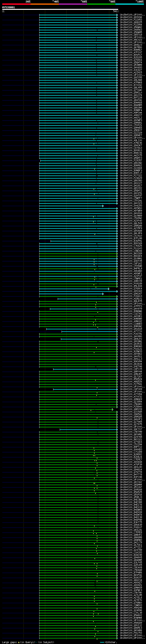Select the UniRef100_O96541 label
This screenshot has width=146, height=644.
pos(131,415)
